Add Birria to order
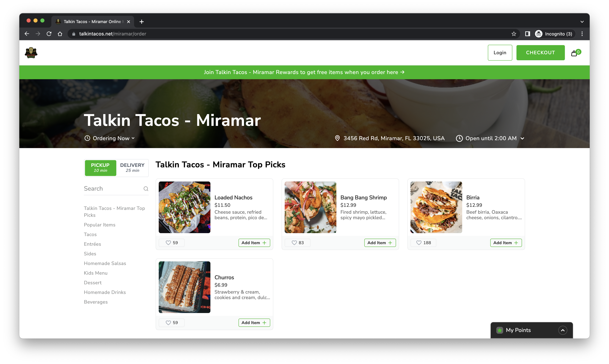The width and height of the screenshot is (609, 364). [x=506, y=243]
